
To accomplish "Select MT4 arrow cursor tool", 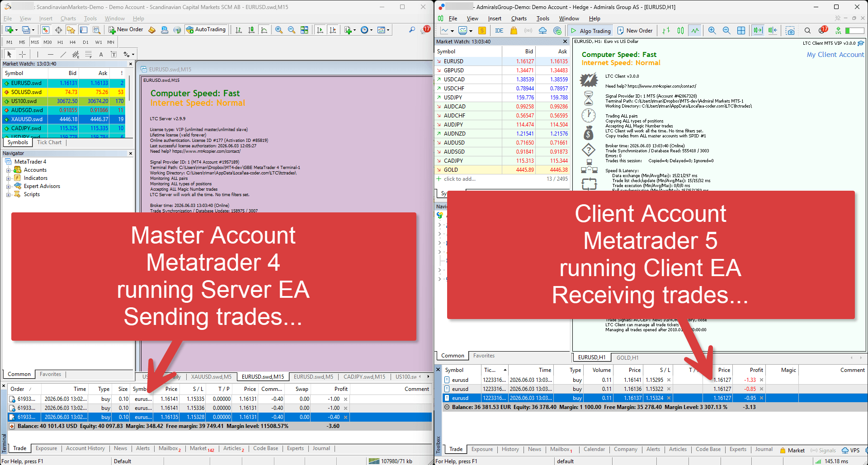I will click(9, 54).
